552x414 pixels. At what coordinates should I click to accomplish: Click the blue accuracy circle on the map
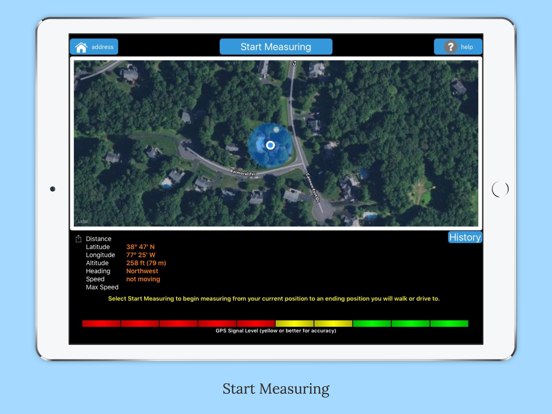(270, 145)
